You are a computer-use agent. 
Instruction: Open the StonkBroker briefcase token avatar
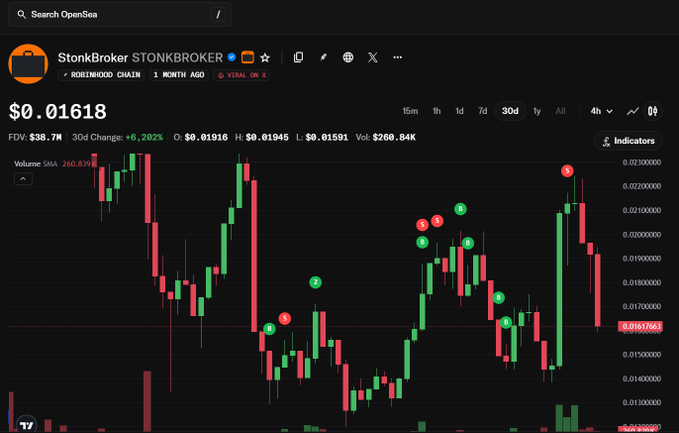[x=28, y=64]
